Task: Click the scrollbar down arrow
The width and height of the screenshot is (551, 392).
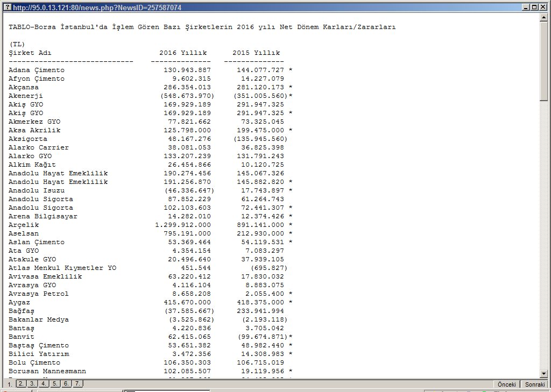Action: (543, 374)
